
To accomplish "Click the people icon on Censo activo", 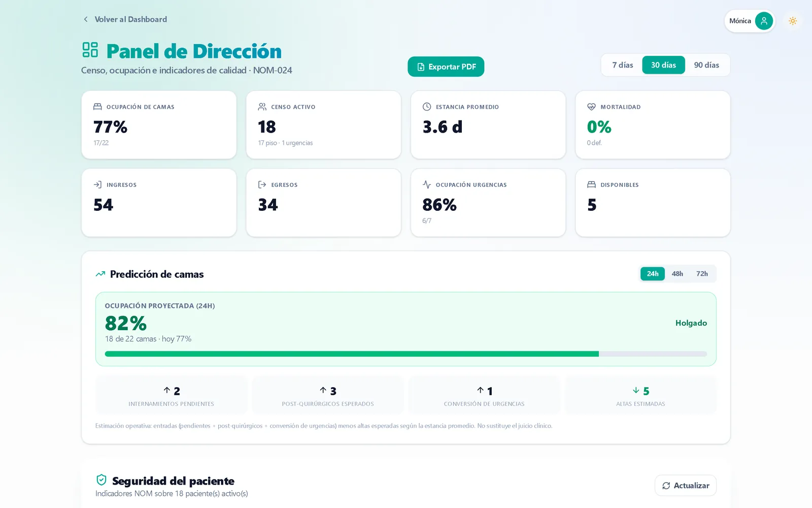I will click(x=262, y=107).
